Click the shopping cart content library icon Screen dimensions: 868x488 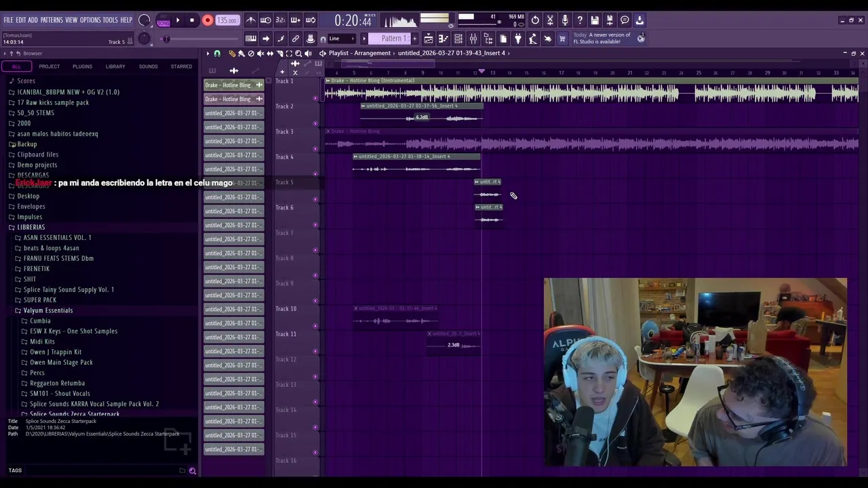point(562,39)
